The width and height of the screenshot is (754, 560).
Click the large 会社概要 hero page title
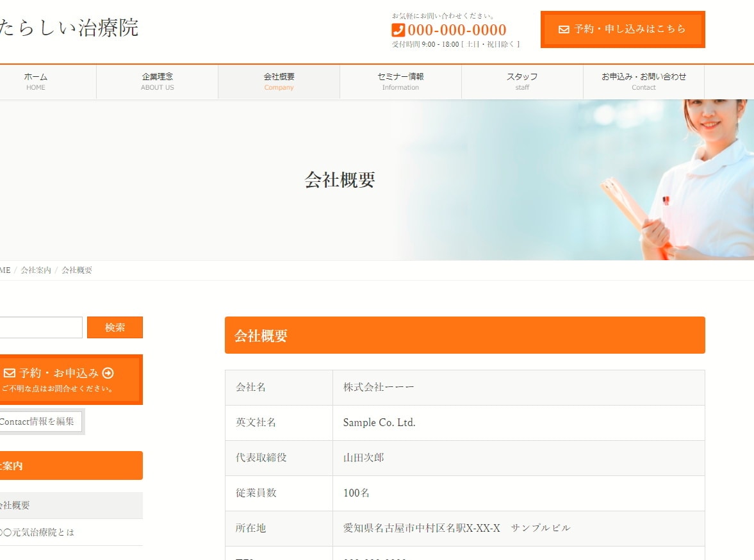340,180
